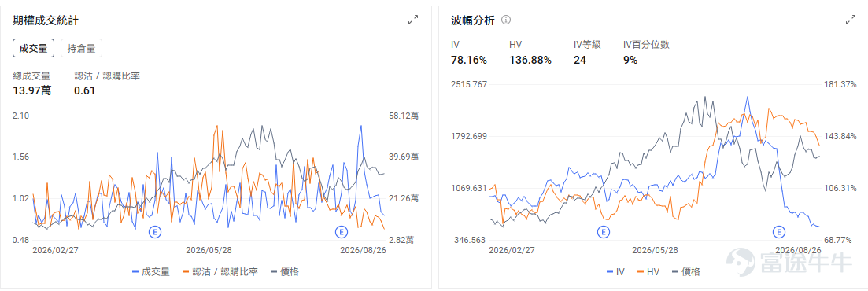Viewport: 868px width, 291px height.
Task: Click the 2026/02/27 date label in the volatility chart
Action: [x=512, y=250]
